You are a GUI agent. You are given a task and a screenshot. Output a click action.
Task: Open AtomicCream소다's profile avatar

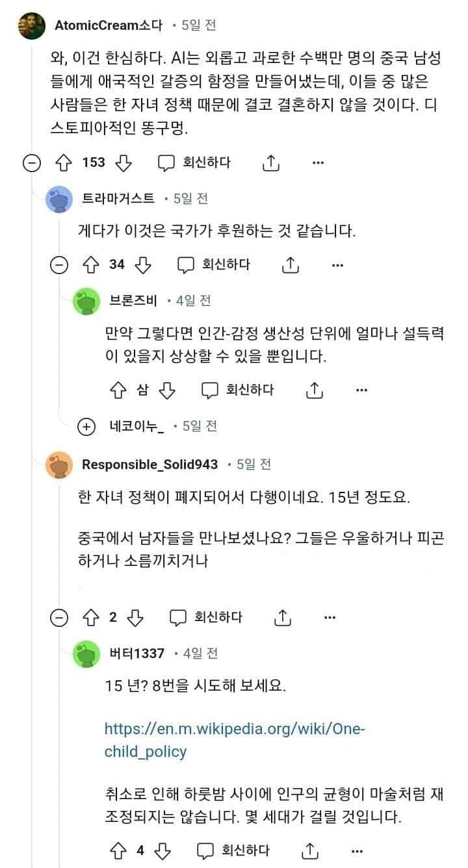click(32, 26)
